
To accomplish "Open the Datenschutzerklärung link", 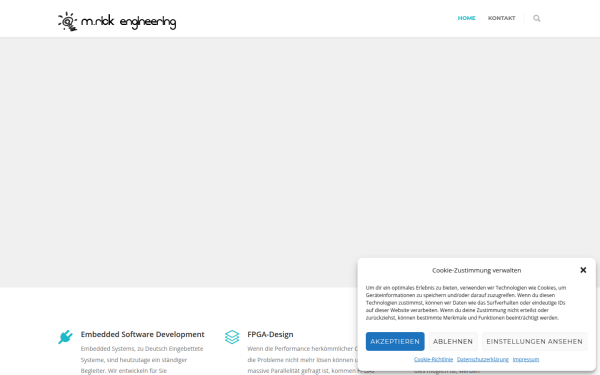I will (x=483, y=359).
